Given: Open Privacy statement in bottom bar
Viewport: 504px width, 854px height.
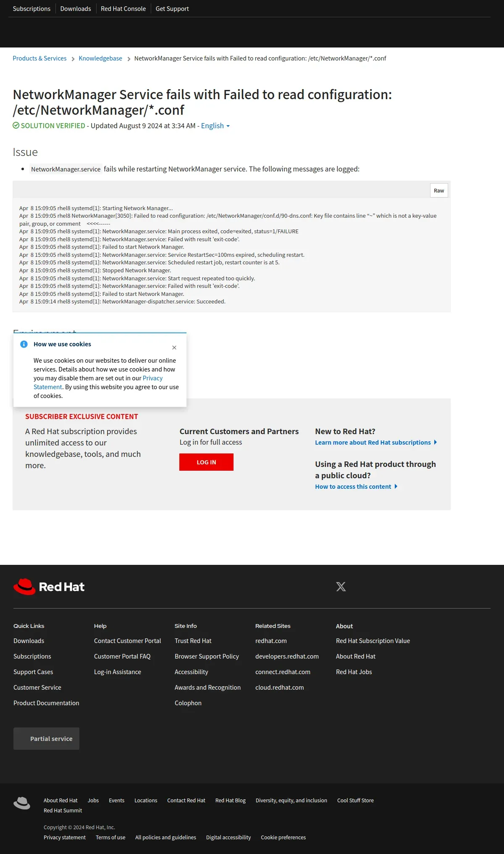Looking at the screenshot, I should click(65, 838).
